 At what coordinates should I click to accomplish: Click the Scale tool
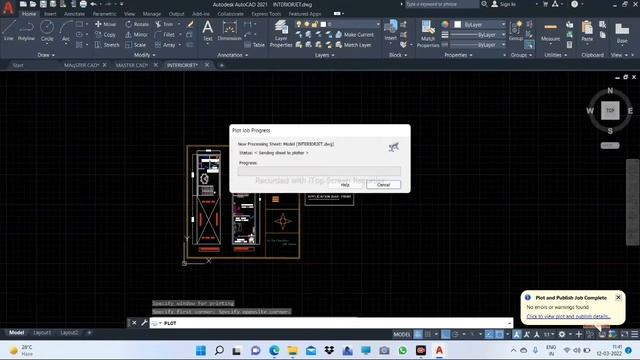[x=136, y=45]
